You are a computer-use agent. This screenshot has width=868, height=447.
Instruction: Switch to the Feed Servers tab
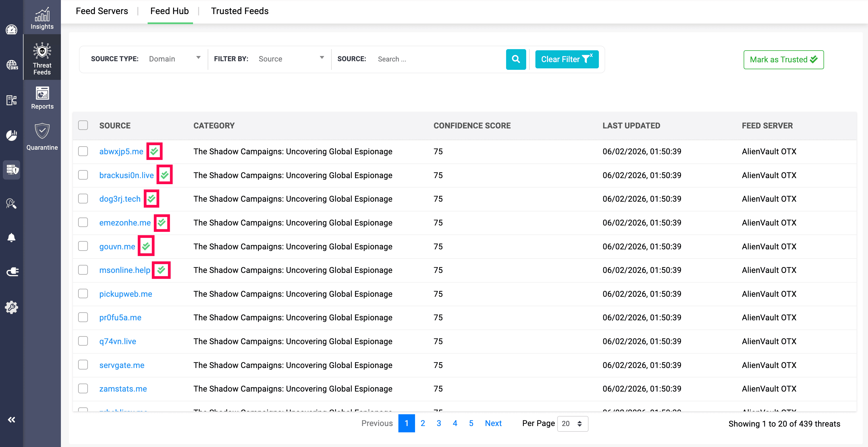click(x=102, y=11)
